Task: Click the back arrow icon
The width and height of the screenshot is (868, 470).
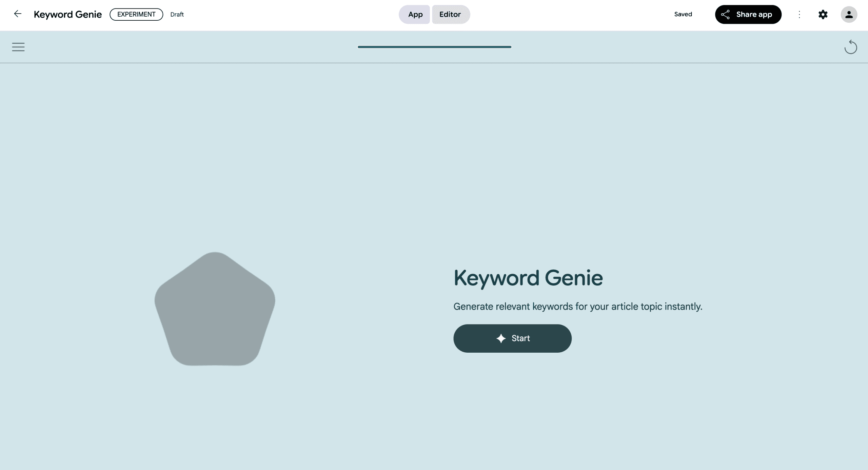Action: tap(17, 14)
